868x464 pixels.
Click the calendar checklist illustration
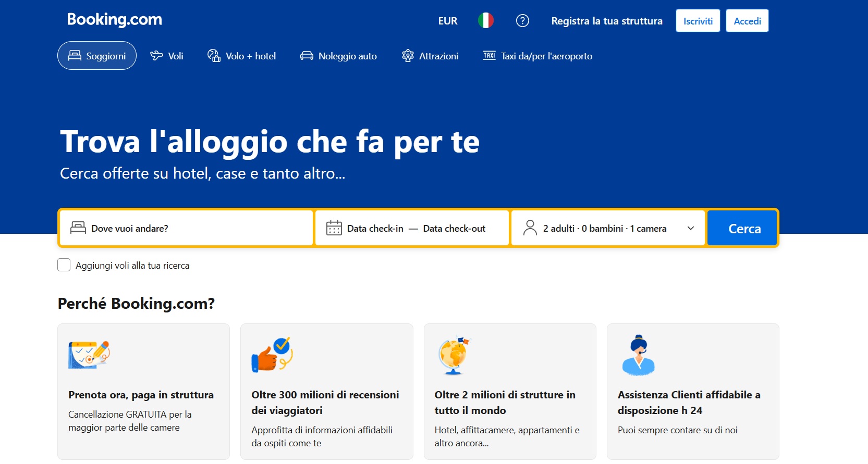pos(89,355)
